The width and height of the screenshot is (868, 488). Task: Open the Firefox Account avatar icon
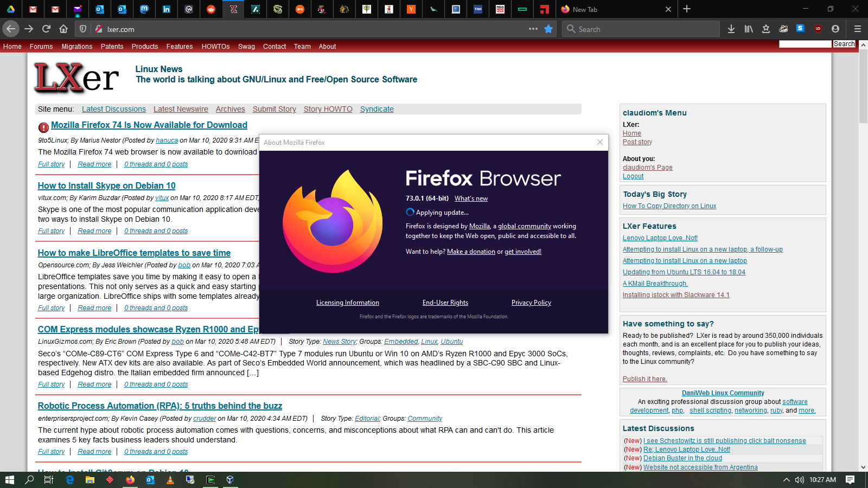coord(835,29)
